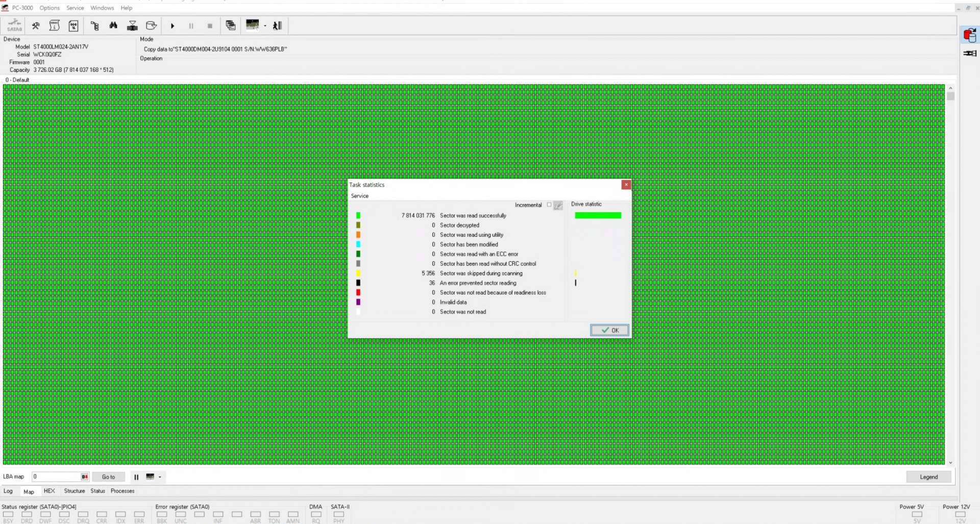980x524 pixels.
Task: Click the SATA0 port selection icon
Action: [14, 26]
